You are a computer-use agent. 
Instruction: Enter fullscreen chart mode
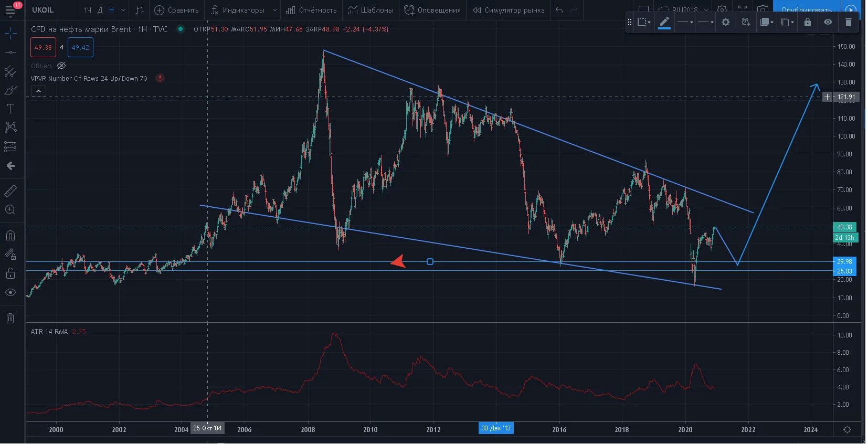[742, 9]
